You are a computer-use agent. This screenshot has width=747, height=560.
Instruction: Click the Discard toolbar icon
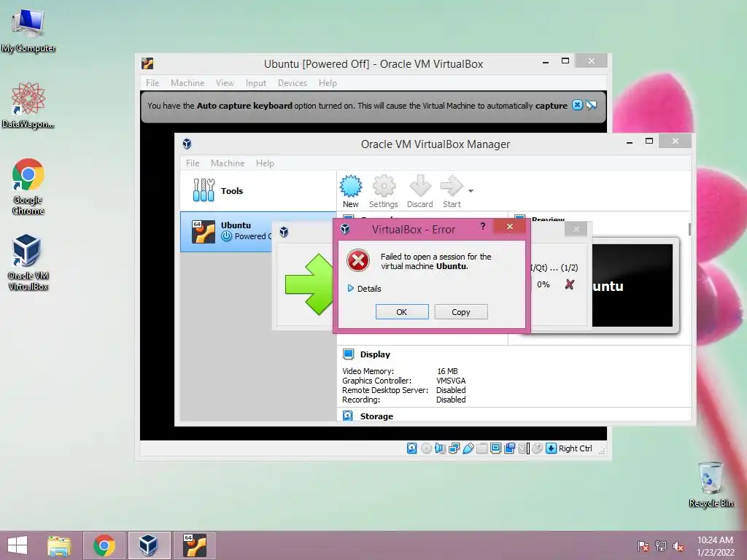pyautogui.click(x=419, y=191)
